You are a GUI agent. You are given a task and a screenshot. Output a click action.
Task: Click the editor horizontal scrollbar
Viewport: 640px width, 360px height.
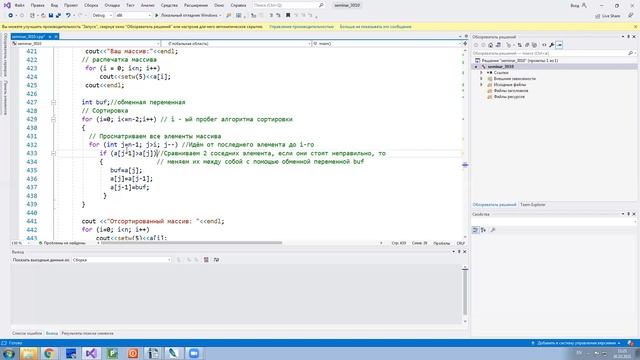click(x=191, y=243)
